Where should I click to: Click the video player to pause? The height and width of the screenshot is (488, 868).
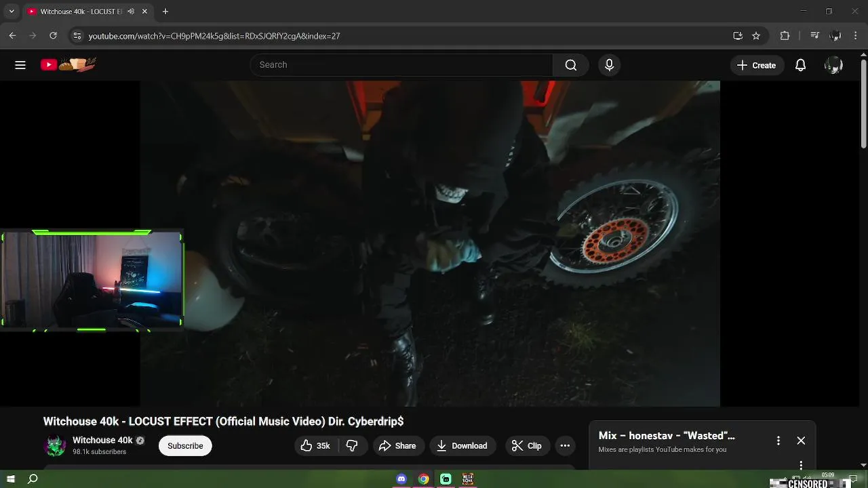pyautogui.click(x=430, y=244)
